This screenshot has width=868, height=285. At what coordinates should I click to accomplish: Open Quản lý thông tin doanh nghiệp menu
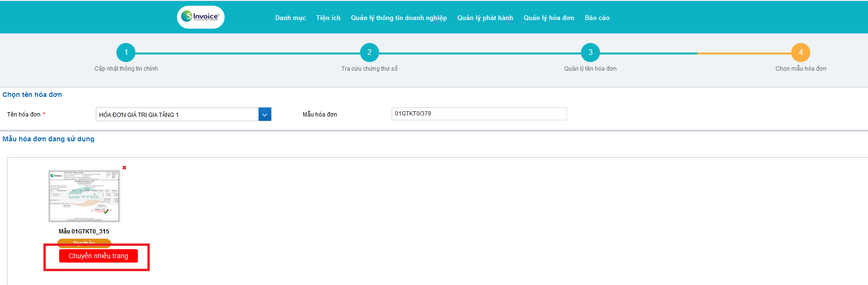(x=399, y=18)
